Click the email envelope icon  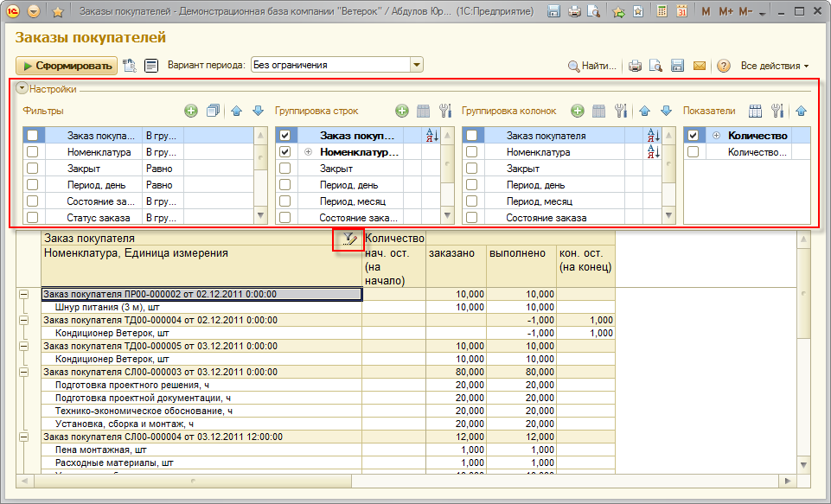pos(699,66)
